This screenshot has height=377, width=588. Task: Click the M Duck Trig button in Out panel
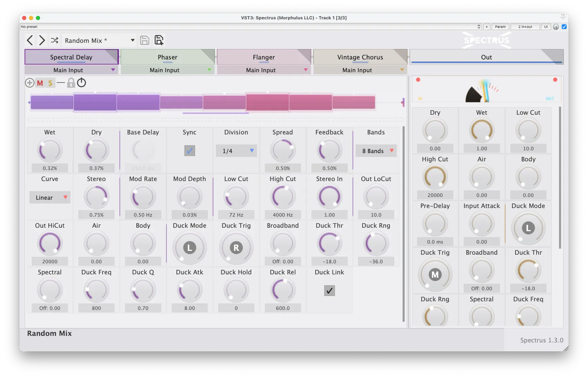pyautogui.click(x=435, y=275)
